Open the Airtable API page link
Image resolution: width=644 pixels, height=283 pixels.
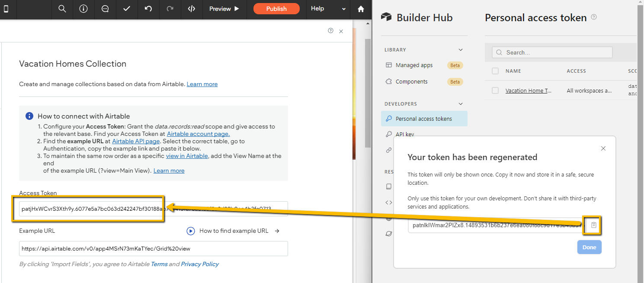click(x=135, y=141)
